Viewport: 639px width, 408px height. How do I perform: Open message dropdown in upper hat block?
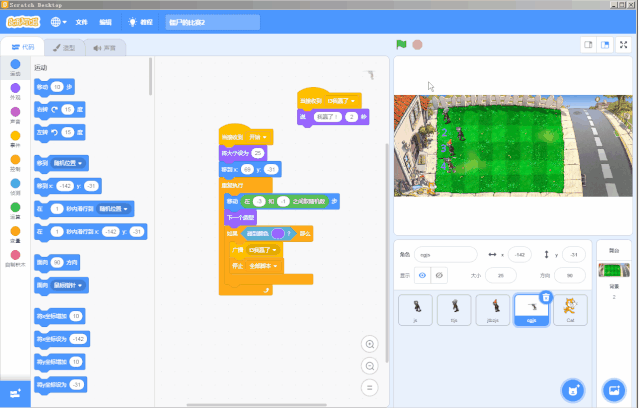[x=341, y=101]
